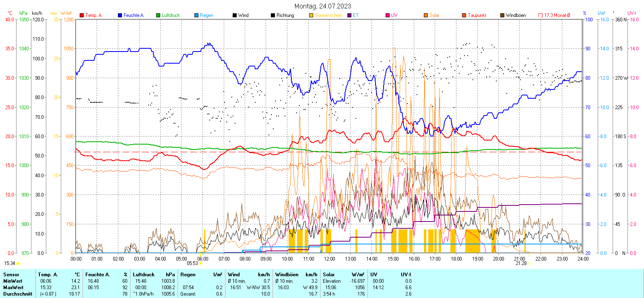
Task: Click the green Luftdruck legend square
Action: point(158,15)
